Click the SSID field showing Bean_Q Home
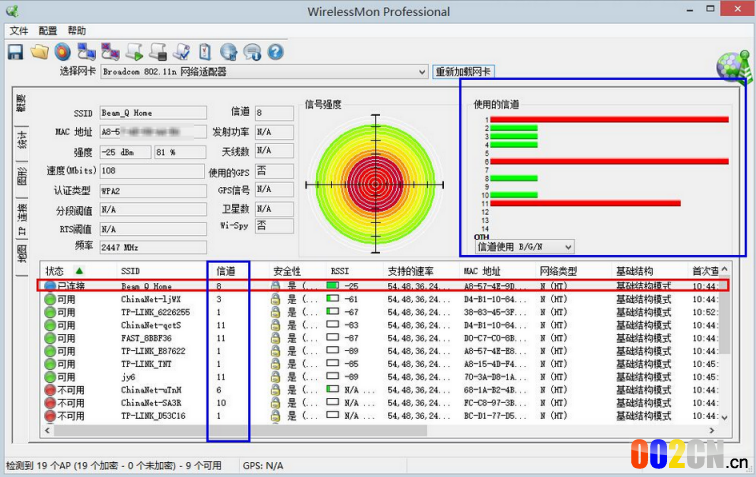The width and height of the screenshot is (756, 477). [153, 113]
